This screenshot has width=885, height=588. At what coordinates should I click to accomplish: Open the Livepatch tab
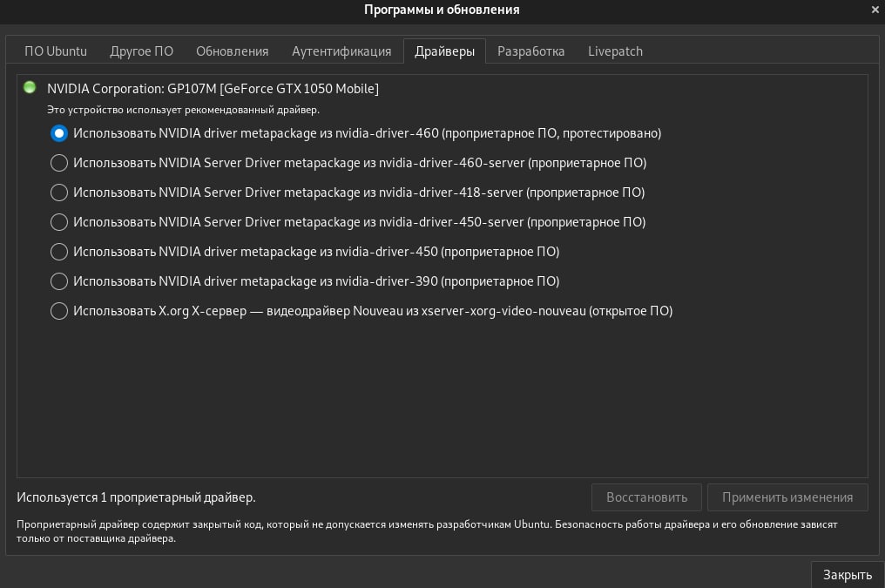(615, 51)
